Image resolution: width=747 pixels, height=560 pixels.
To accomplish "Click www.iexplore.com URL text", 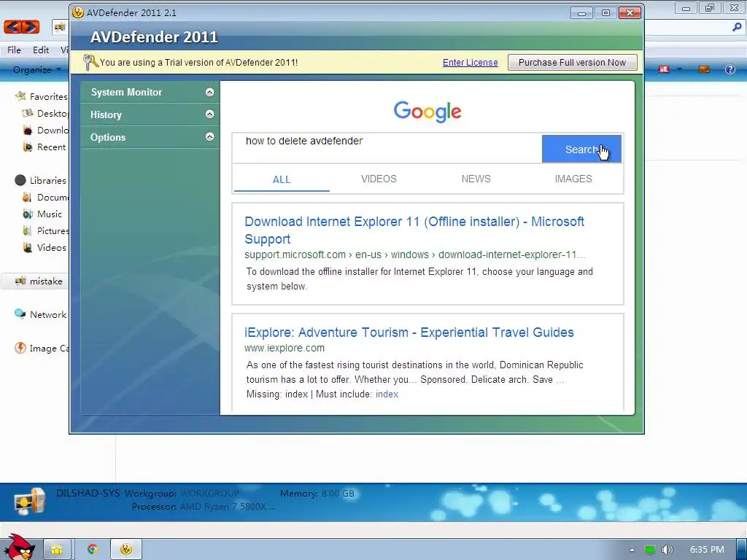I will (x=285, y=348).
